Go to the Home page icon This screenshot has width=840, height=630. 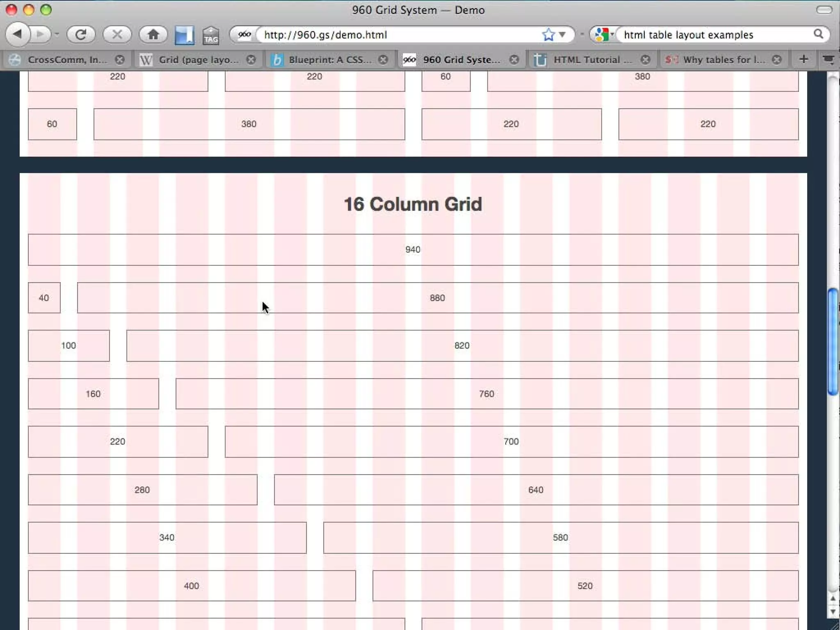153,34
